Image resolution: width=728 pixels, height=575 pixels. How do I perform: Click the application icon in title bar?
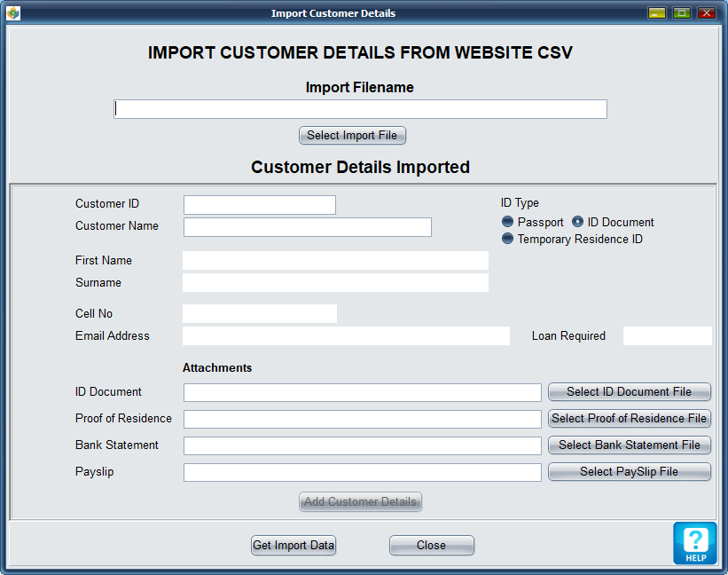pos(13,13)
